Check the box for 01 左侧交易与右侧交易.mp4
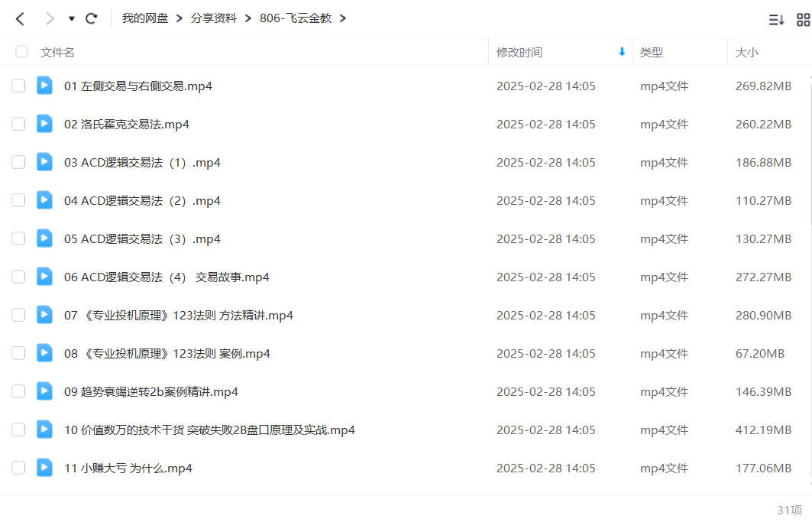The height and width of the screenshot is (522, 812). tap(18, 86)
